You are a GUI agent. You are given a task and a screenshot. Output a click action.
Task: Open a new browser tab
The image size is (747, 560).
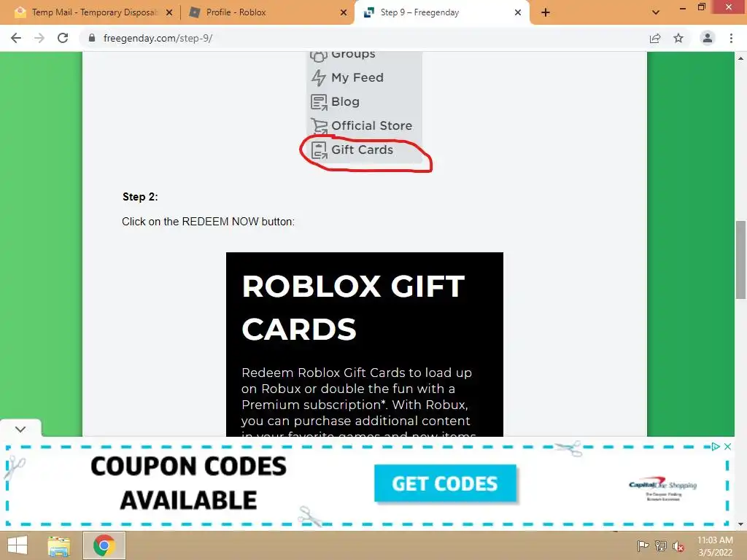546,12
